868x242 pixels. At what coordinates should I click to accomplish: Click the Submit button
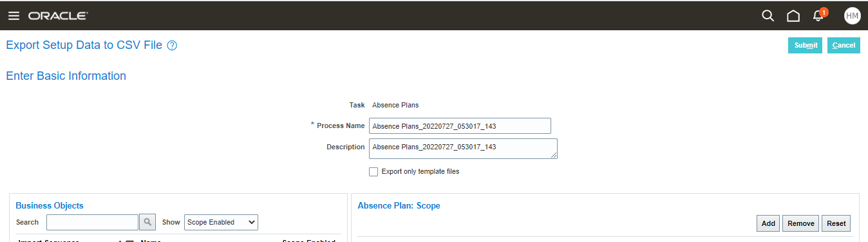tap(806, 45)
